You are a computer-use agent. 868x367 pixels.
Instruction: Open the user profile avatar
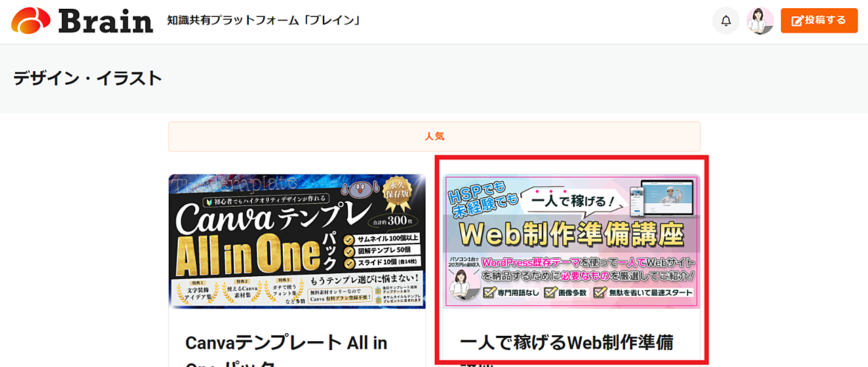click(760, 21)
